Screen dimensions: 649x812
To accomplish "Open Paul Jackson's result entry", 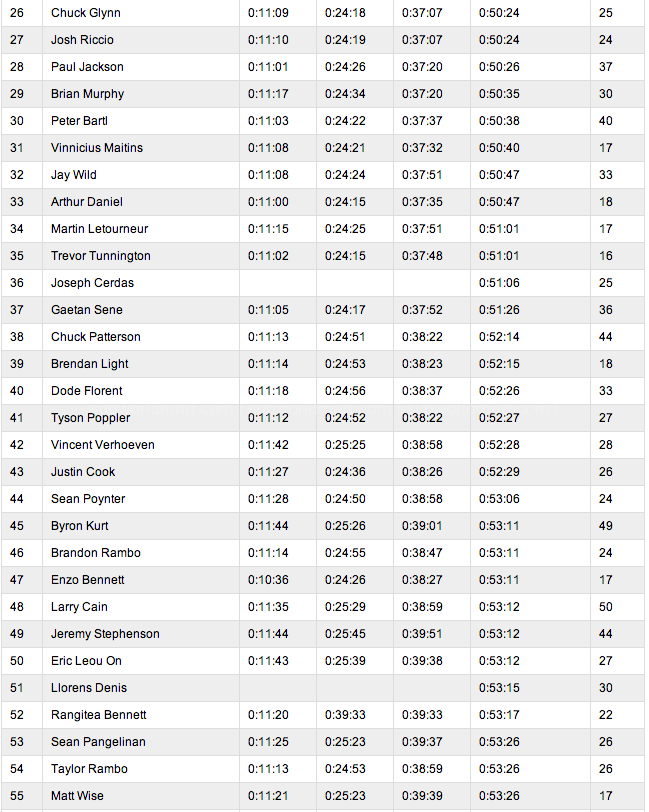I will (87, 67).
